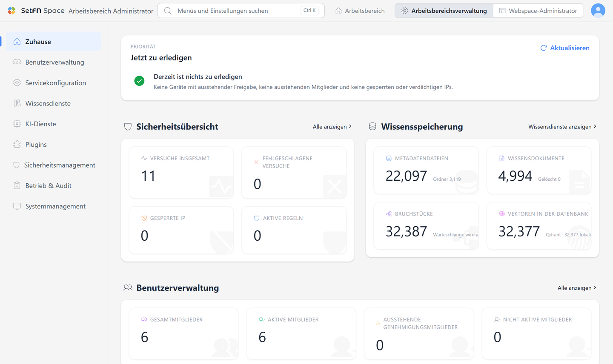613x364 pixels.
Task: Open the Aktive Regeln card
Action: click(294, 230)
